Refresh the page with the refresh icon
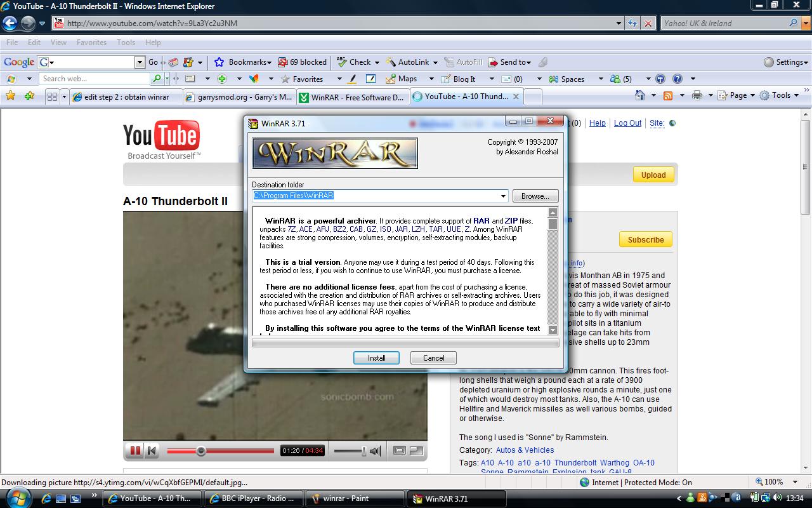This screenshot has width=812, height=508. click(x=632, y=23)
